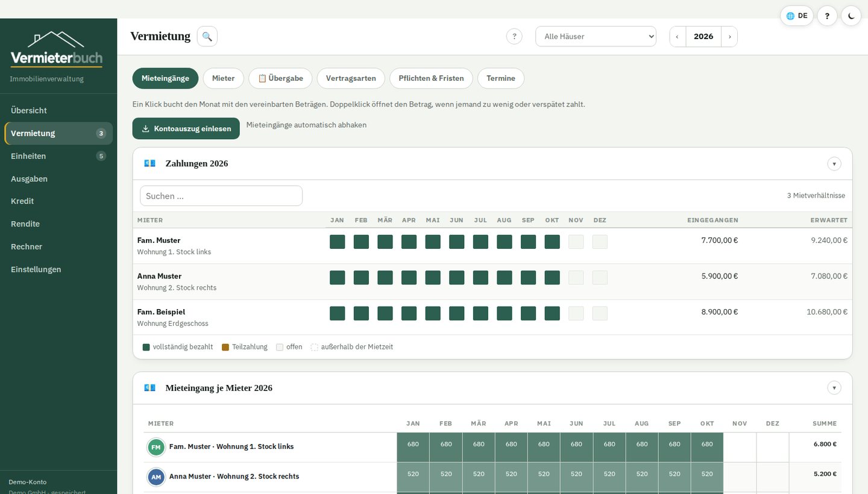Toggle Fam. Muster November payment box
868x494 pixels.
[x=576, y=242]
